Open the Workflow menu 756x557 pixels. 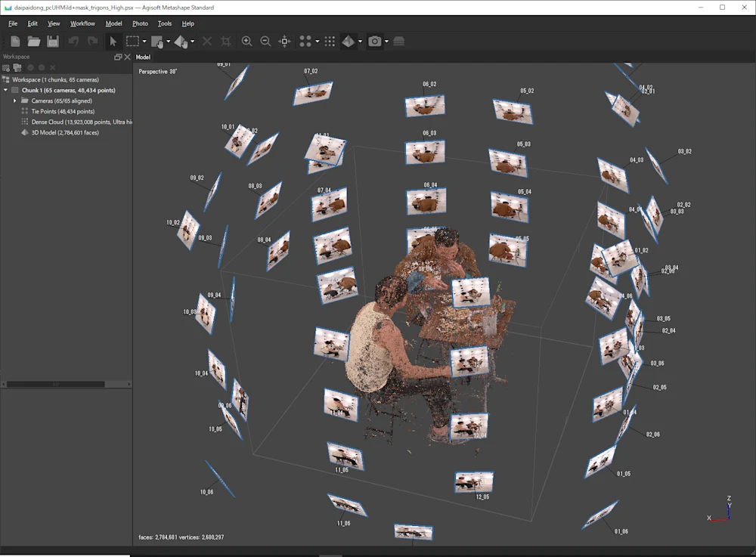82,23
